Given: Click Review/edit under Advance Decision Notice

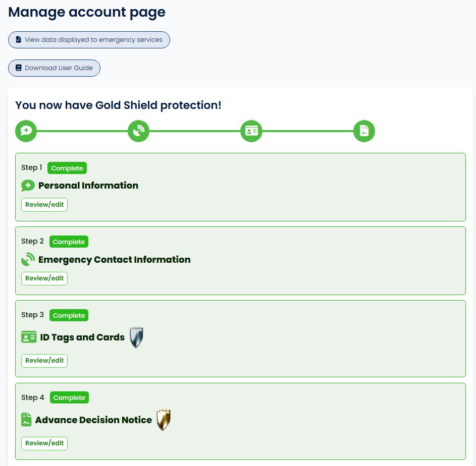Looking at the screenshot, I should (44, 443).
